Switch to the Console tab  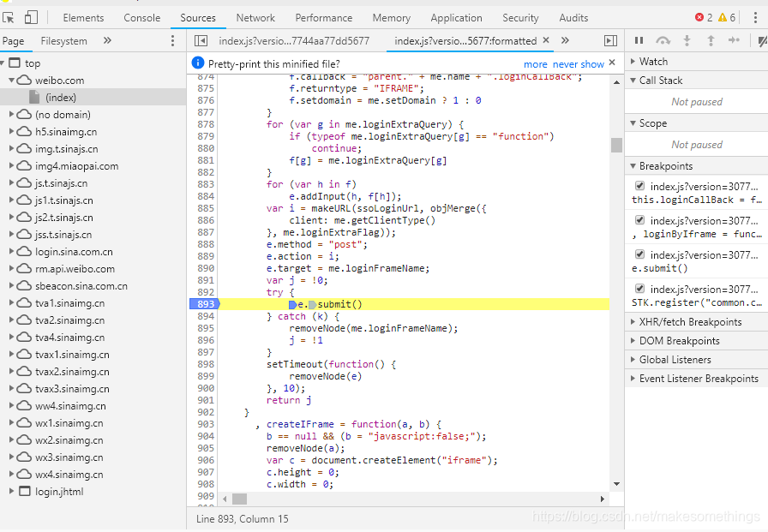point(142,18)
